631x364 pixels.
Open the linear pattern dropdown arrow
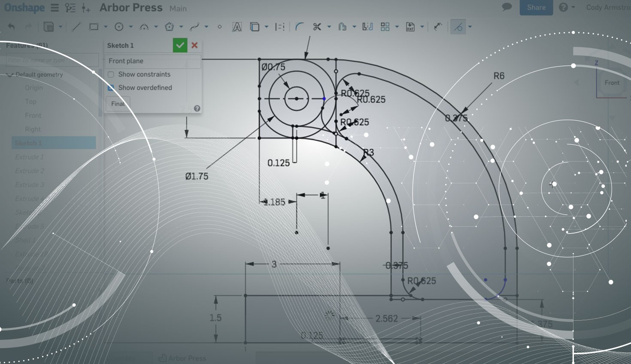(x=397, y=27)
